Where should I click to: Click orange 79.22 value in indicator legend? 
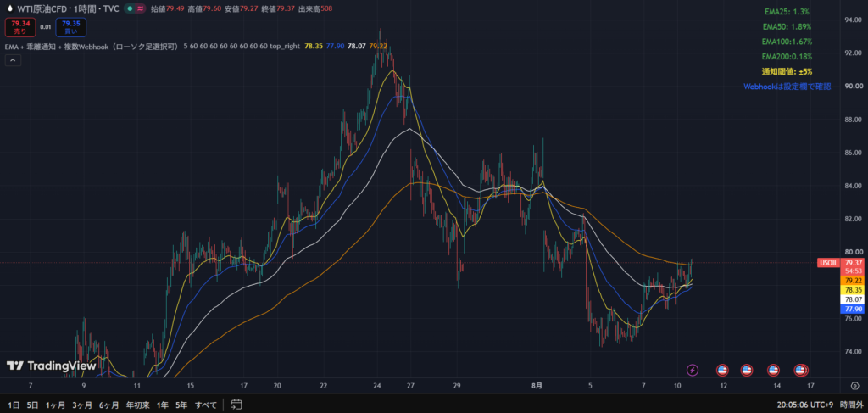(x=377, y=47)
